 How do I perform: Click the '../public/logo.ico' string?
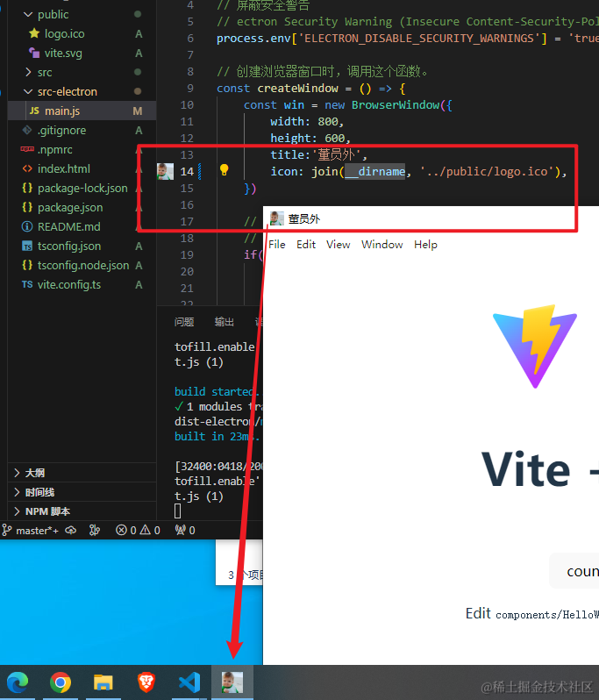(488, 171)
